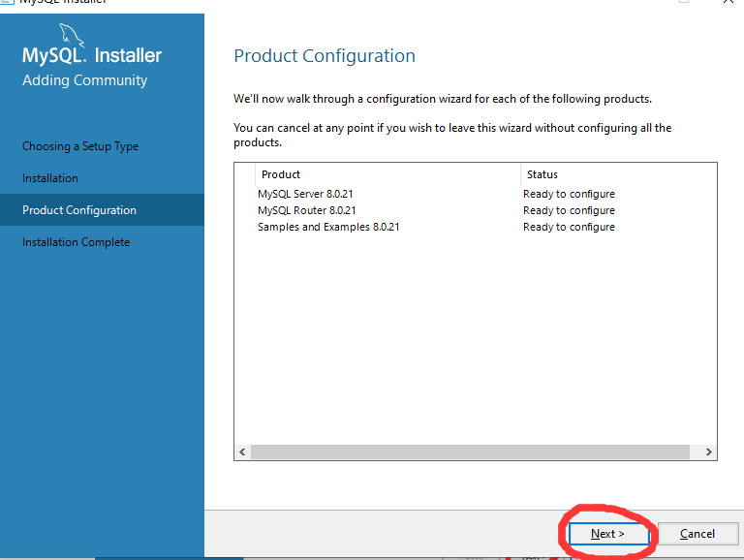
Task: Select Samples and Examples 8.0.21 row
Action: tap(475, 227)
